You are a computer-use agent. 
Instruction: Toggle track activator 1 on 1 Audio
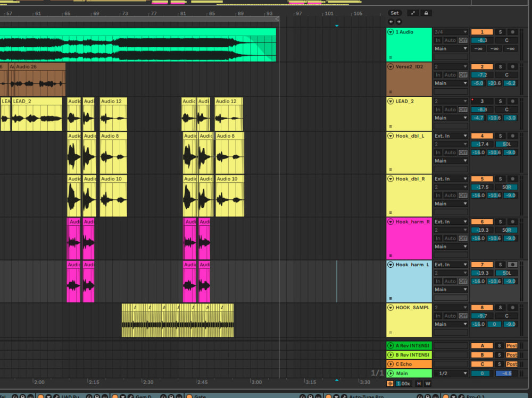(x=482, y=32)
